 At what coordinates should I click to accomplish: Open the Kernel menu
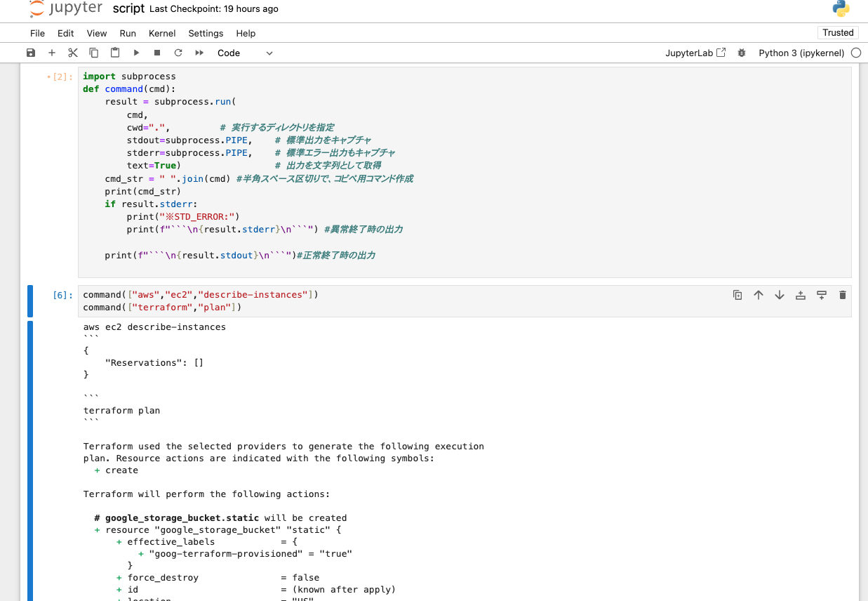tap(162, 33)
